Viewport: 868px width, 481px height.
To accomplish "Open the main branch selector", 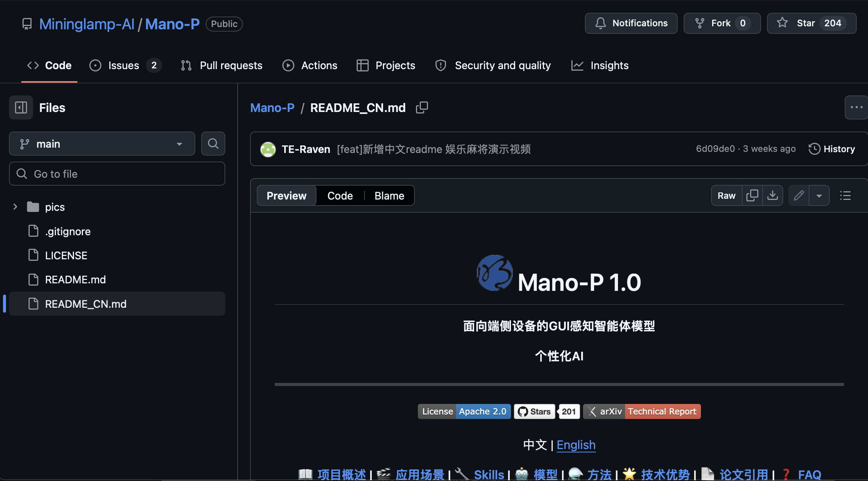I will tap(101, 144).
